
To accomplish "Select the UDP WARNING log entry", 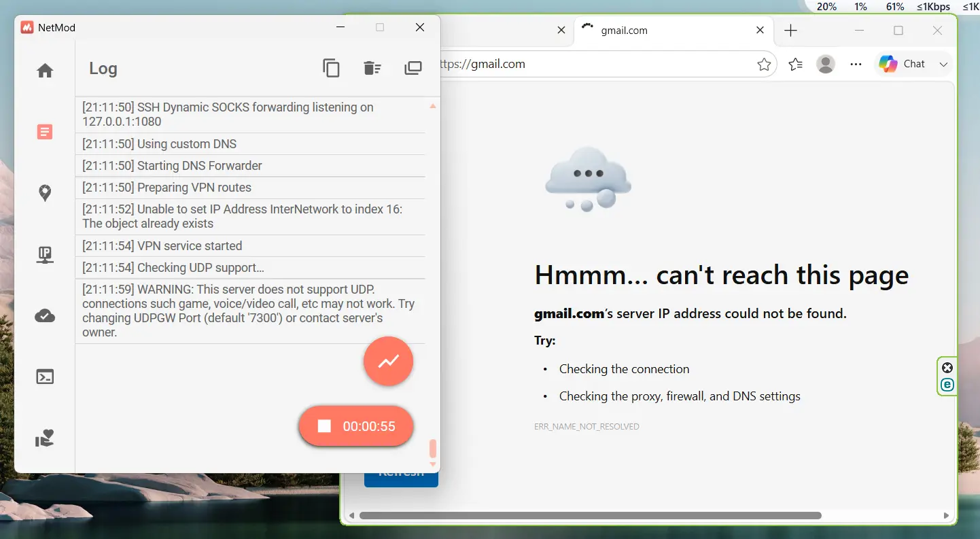I will tap(250, 311).
